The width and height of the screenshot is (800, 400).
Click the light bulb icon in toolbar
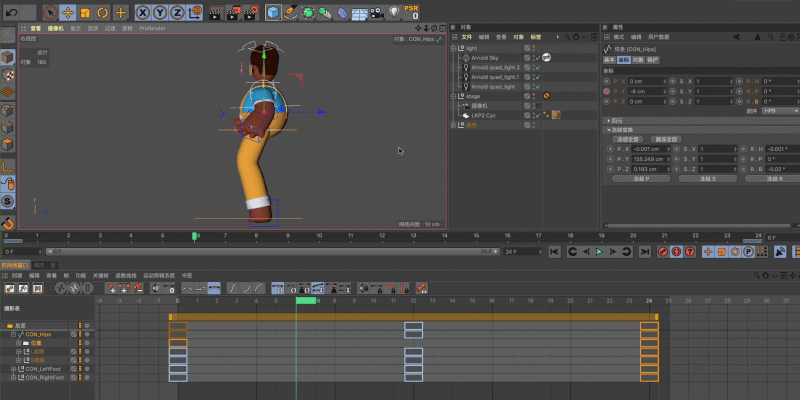tap(394, 12)
